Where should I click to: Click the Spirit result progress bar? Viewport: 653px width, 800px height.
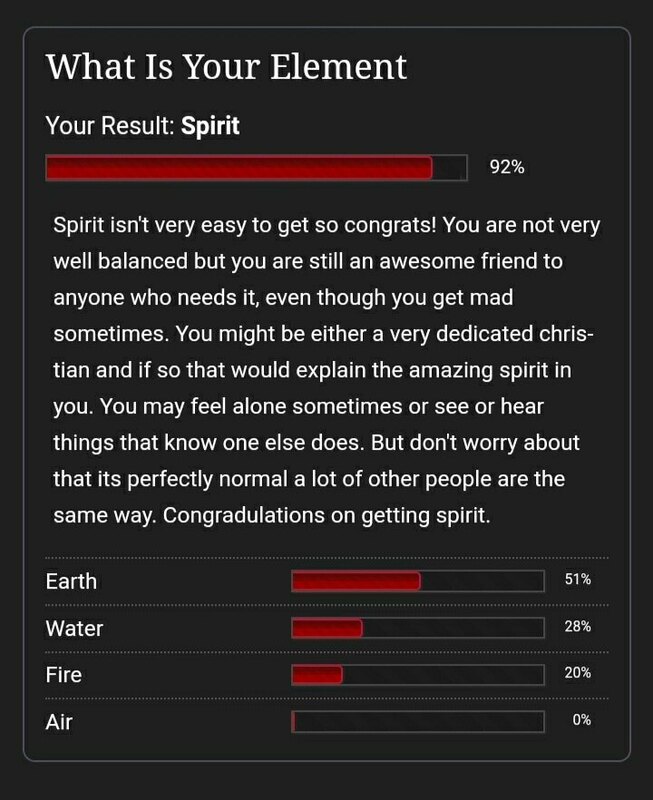257,167
